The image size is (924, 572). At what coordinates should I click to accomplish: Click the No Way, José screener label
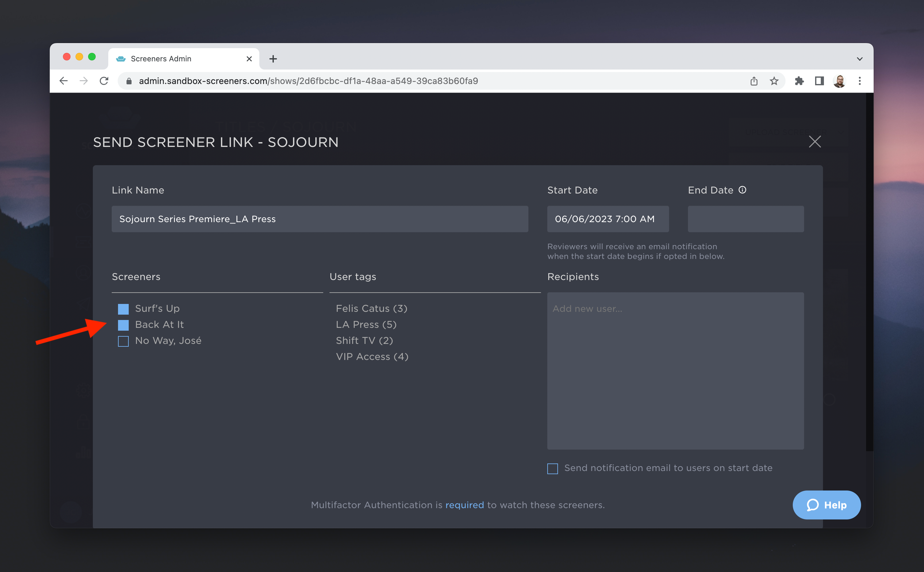168,341
